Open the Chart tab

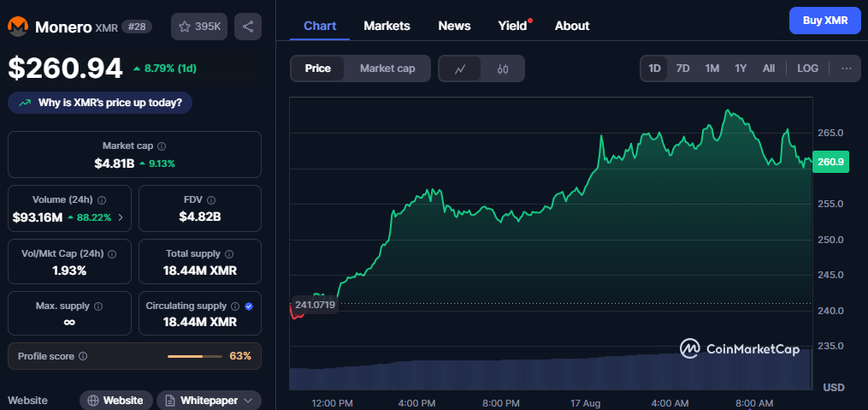[320, 26]
